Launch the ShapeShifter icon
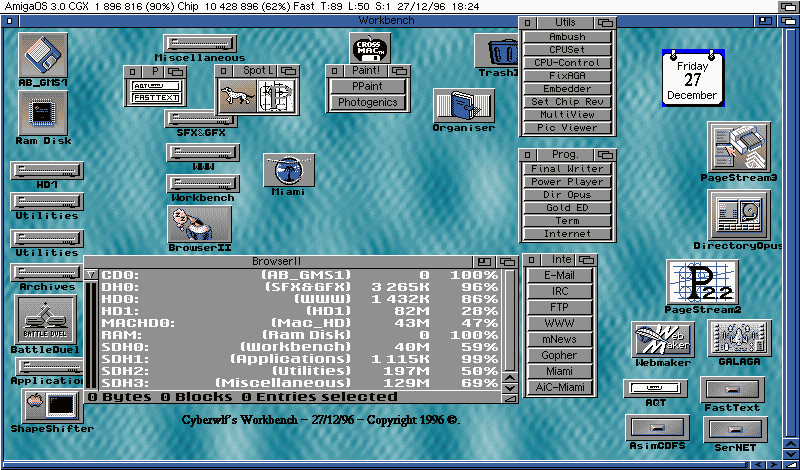Screen dimensions: 800x470 click(x=53, y=406)
